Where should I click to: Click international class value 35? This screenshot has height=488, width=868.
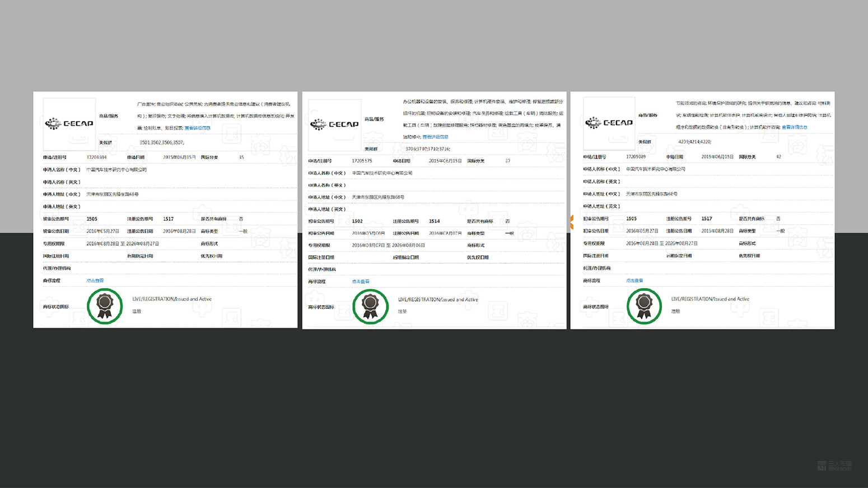241,157
